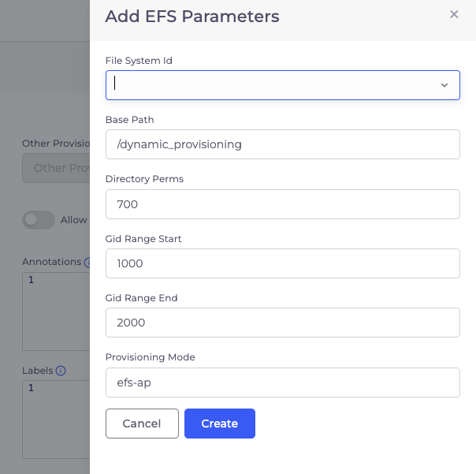The width and height of the screenshot is (476, 474).
Task: Show the Annotations info tooltip icon
Action: point(87,262)
